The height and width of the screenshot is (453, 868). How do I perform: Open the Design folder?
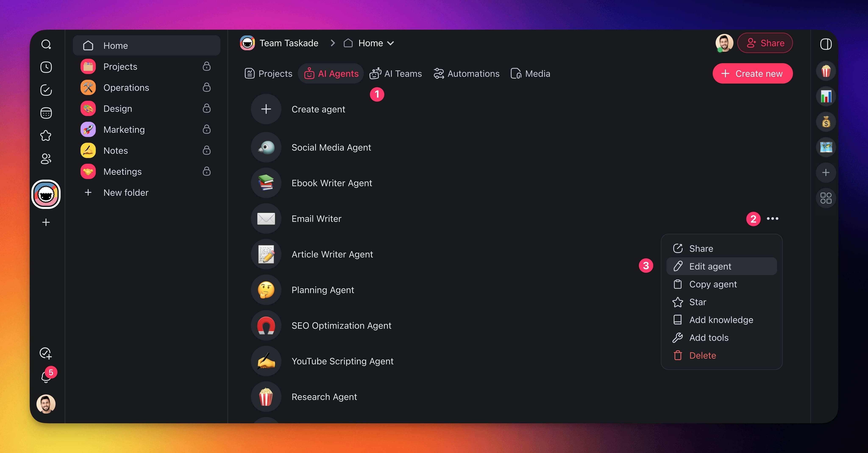118,109
